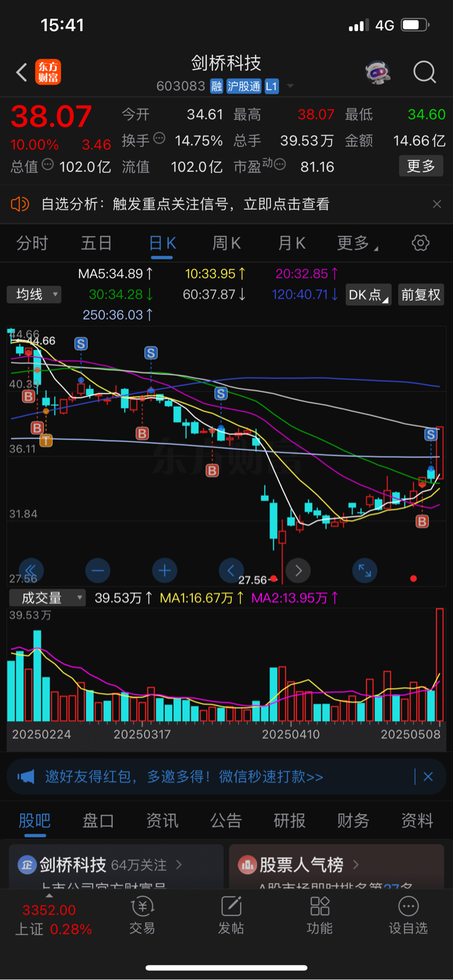Open chart settings gear icon
The width and height of the screenshot is (453, 980).
(421, 243)
